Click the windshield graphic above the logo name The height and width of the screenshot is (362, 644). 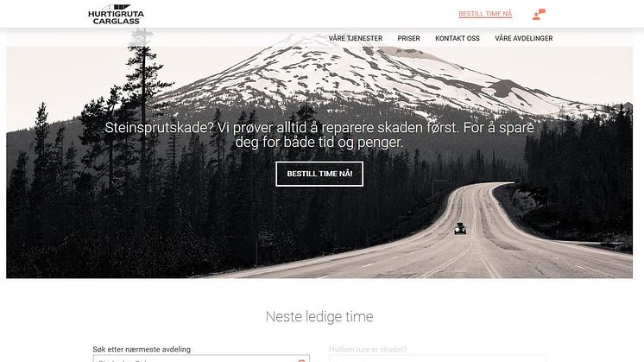tap(117, 7)
